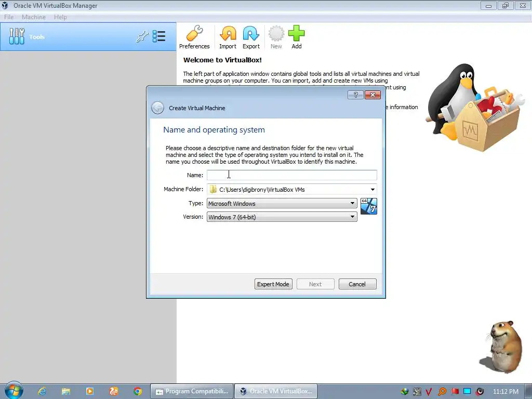Viewport: 532px width, 399px height.
Task: Click the orange magnifier tray icon
Action: (x=442, y=392)
